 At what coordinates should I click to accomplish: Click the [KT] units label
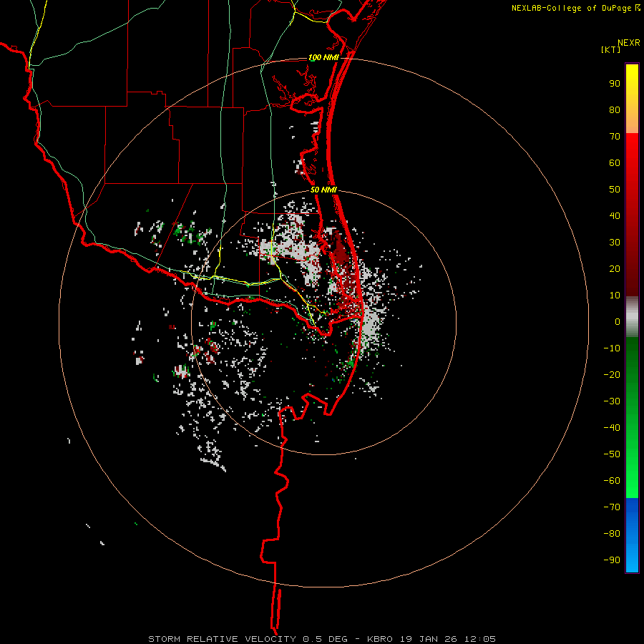click(x=611, y=49)
